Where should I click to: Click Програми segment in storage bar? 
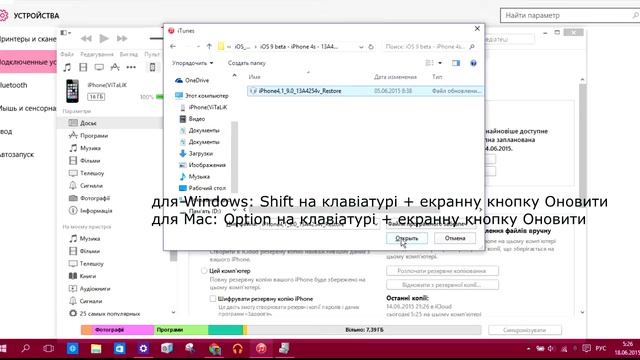[x=181, y=330]
